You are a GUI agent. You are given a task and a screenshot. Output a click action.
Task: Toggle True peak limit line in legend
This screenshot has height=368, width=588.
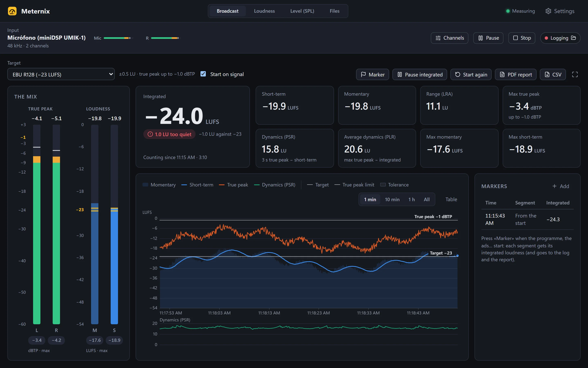click(354, 185)
